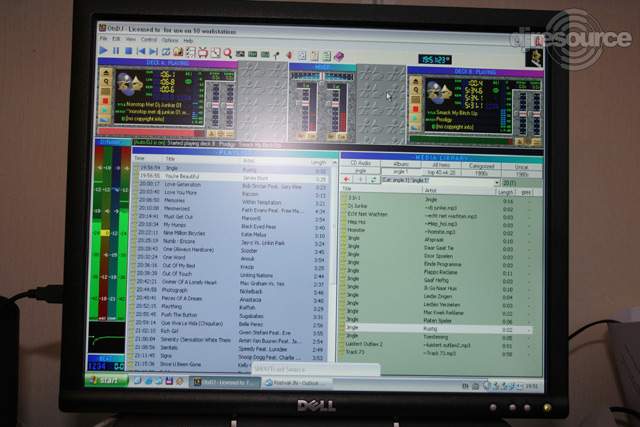Click the Deck A eject button

pos(106,73)
